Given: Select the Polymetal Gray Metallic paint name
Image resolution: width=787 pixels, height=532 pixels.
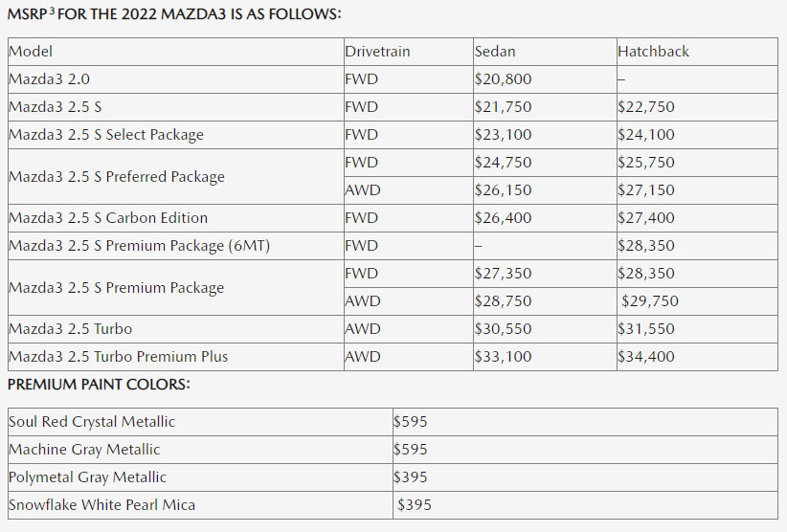Looking at the screenshot, I should [87, 477].
